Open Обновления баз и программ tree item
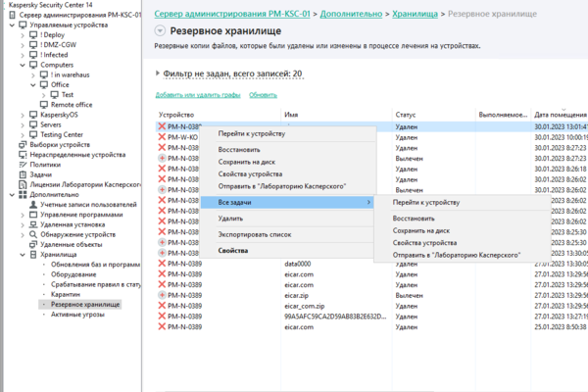The image size is (588, 392). coord(96,265)
